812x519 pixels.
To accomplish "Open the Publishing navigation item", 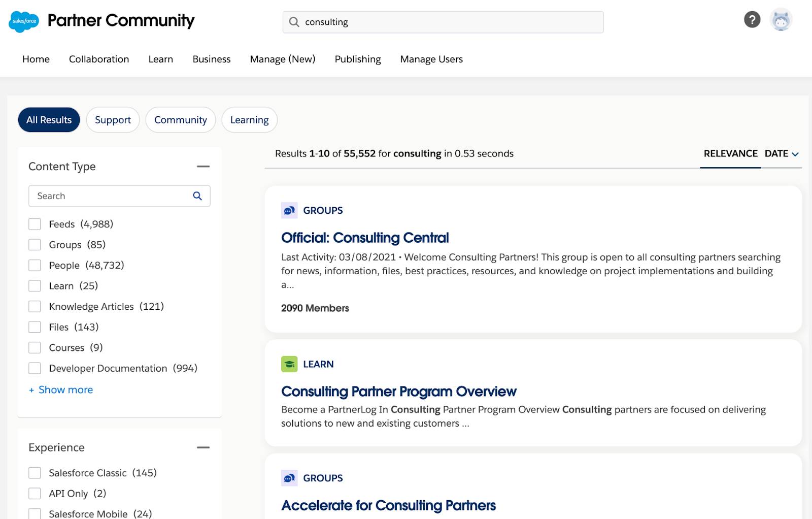I will tap(358, 59).
